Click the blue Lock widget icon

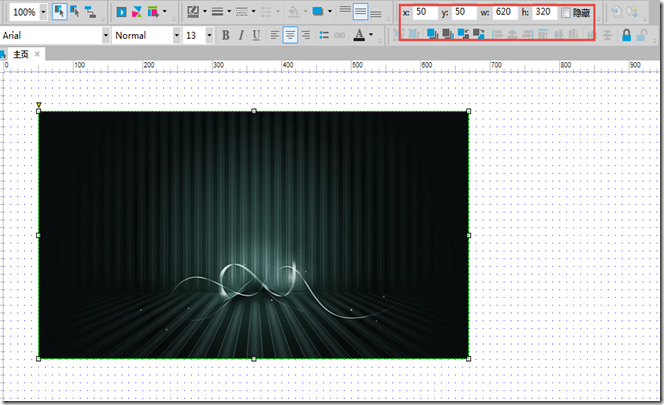[626, 35]
